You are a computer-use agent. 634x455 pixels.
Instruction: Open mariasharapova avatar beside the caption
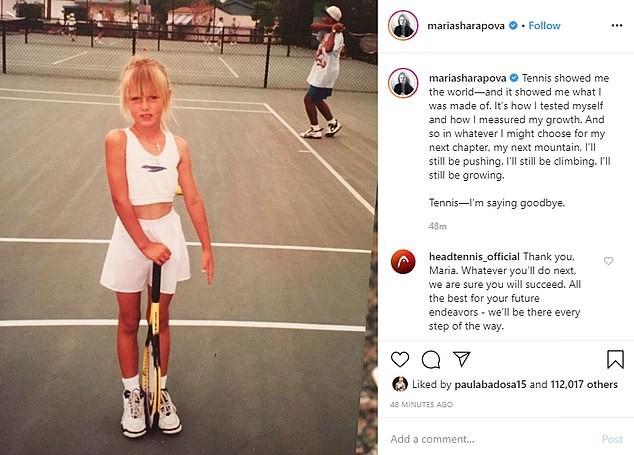[x=403, y=83]
